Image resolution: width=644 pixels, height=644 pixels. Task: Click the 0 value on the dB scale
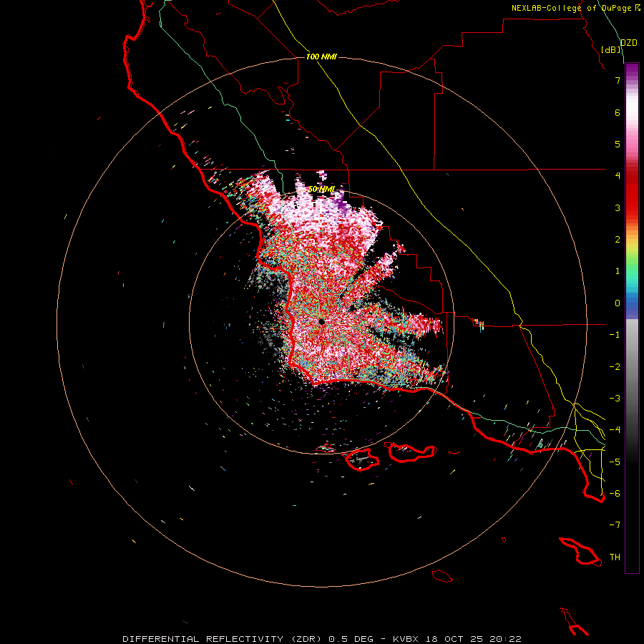[x=618, y=303]
